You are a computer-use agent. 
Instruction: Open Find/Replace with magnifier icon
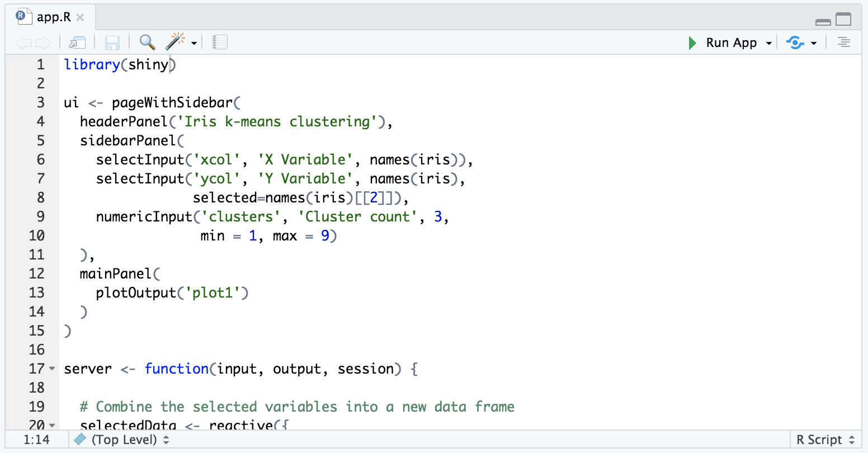tap(147, 42)
